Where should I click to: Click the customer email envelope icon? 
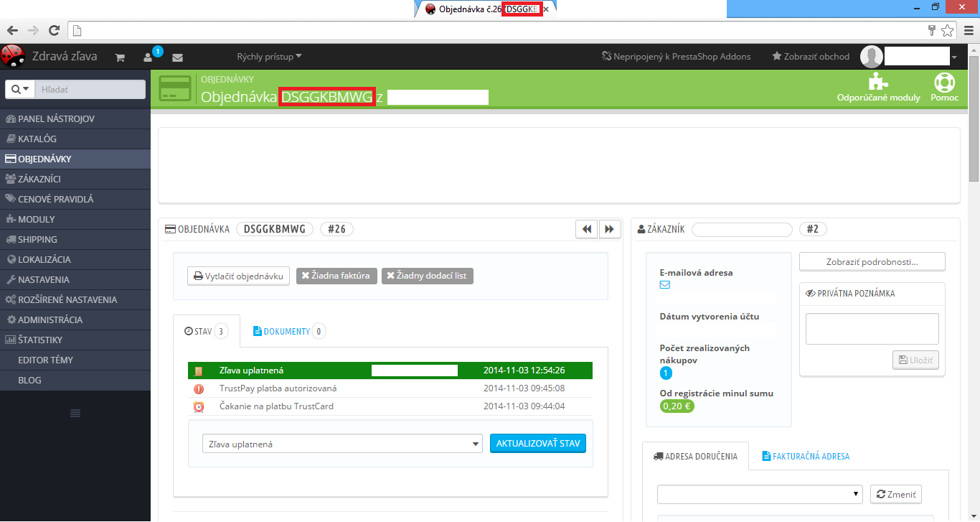[x=664, y=285]
